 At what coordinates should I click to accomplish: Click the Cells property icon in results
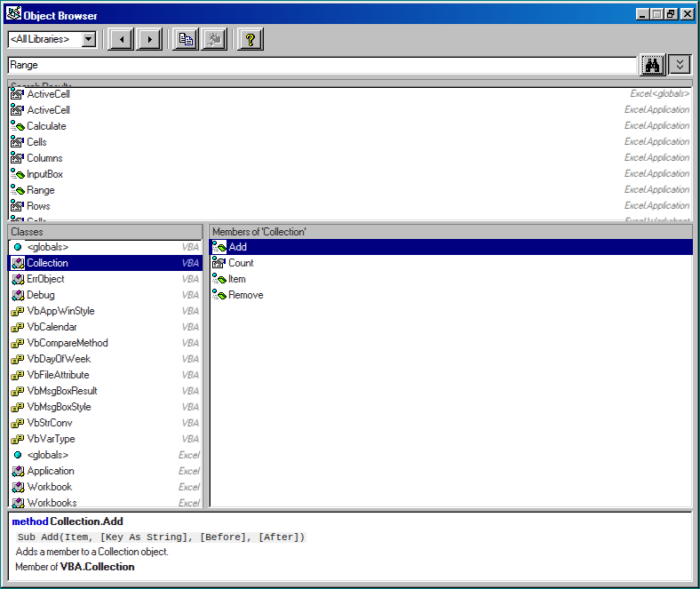click(18, 142)
